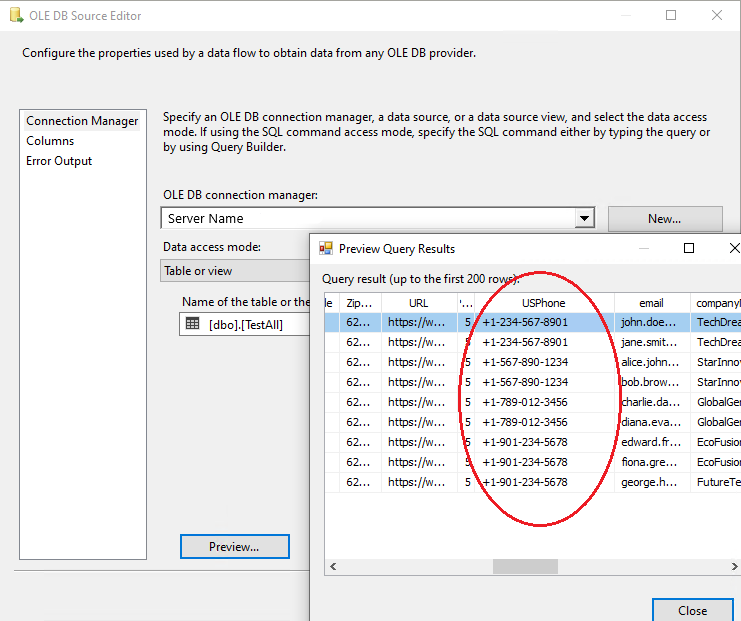Screen dimensions: 741x621
Task: Click the right arrow of the results scrollbar
Action: pyautogui.click(x=735, y=567)
